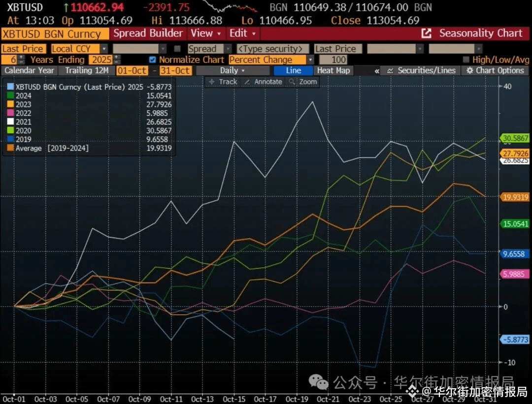
Task: Click the Oct-15 x-axis label
Action: click(234, 399)
